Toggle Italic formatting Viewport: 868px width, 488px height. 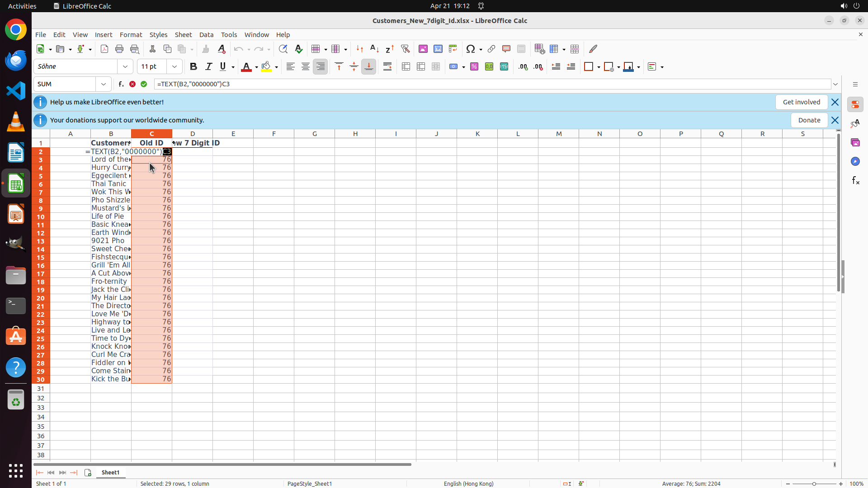[208, 67]
